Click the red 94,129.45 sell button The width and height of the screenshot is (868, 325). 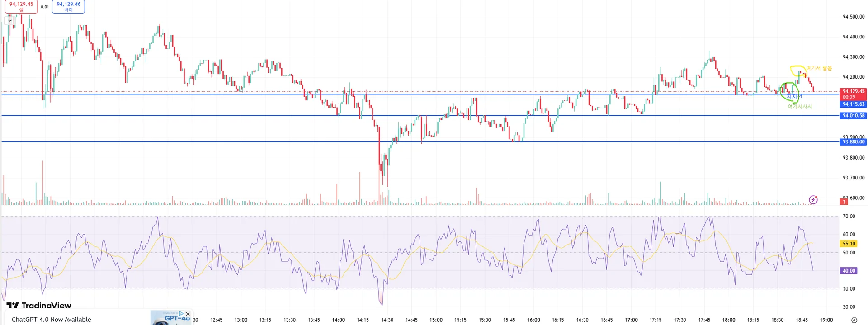[21, 6]
